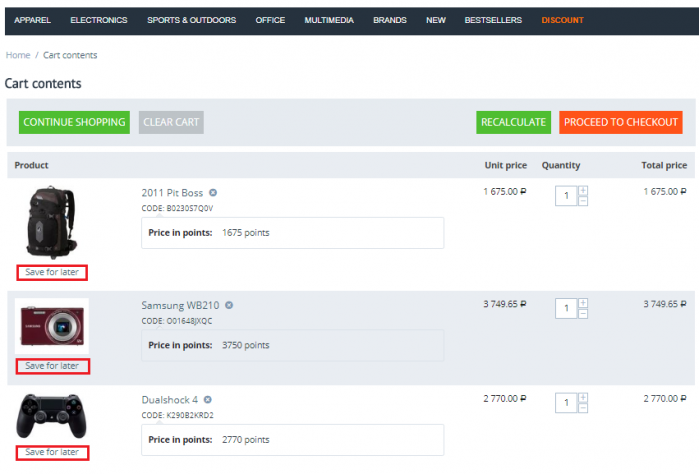Open the Apparel menu
The height and width of the screenshot is (474, 700).
click(32, 21)
